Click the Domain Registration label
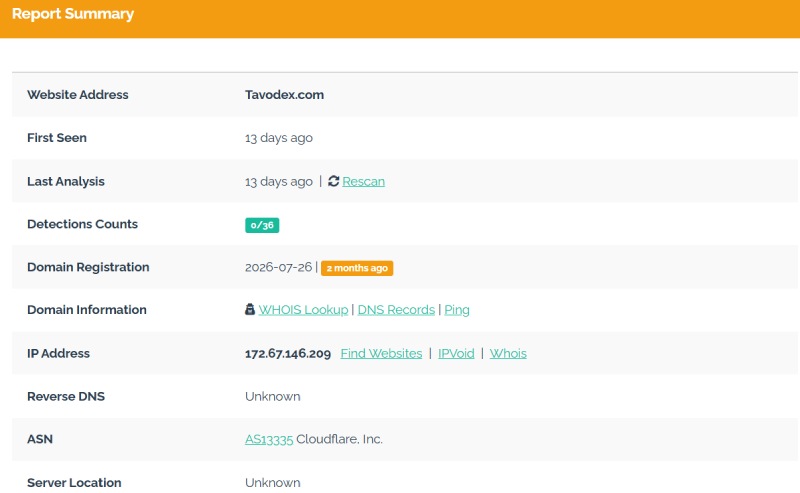This screenshot has height=493, width=800. [88, 267]
